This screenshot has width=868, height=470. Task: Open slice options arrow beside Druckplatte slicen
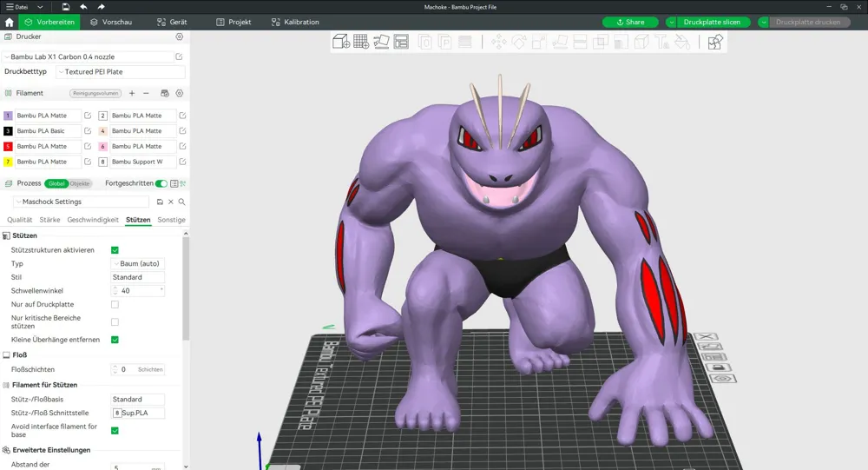pyautogui.click(x=671, y=23)
